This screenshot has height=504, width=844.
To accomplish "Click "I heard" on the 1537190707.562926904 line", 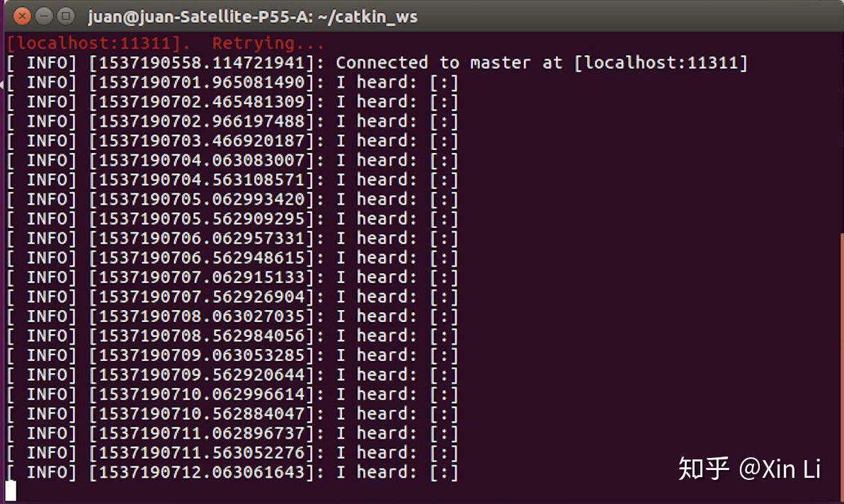I will tap(376, 297).
